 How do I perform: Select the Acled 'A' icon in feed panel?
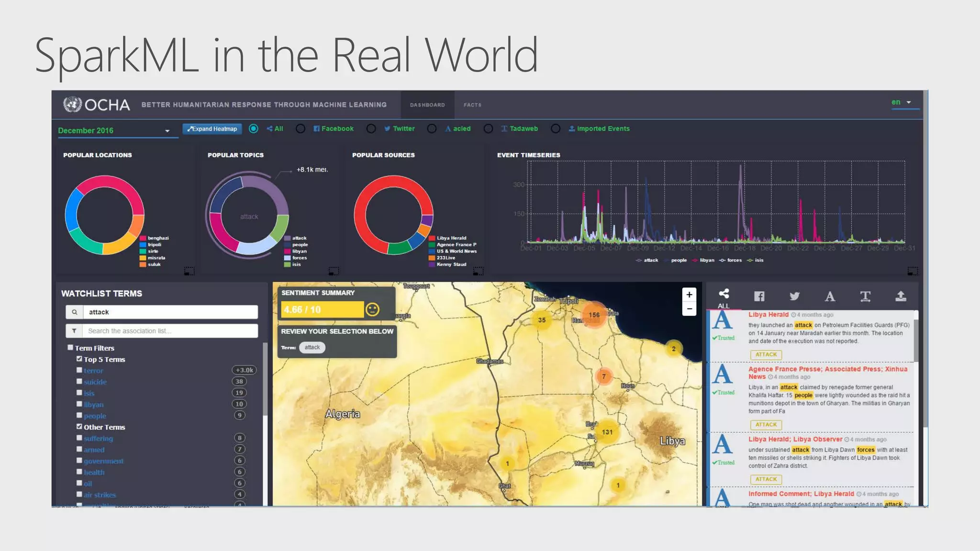[x=830, y=297]
